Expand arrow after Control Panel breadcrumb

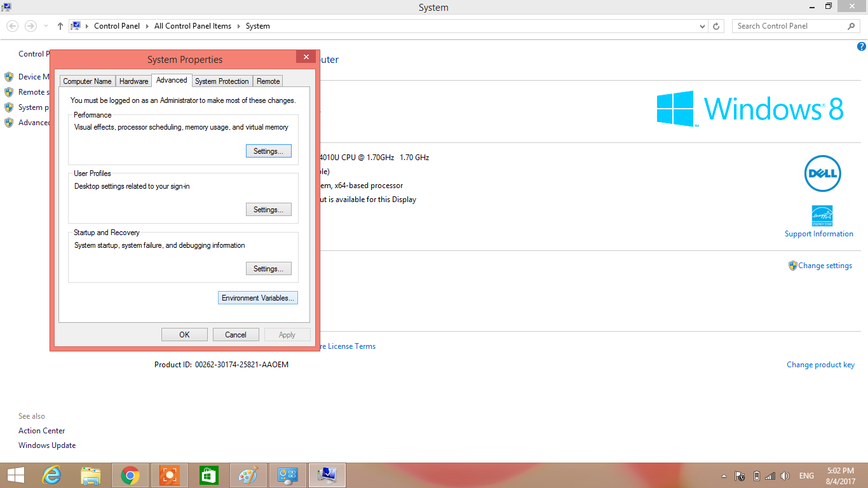click(147, 26)
